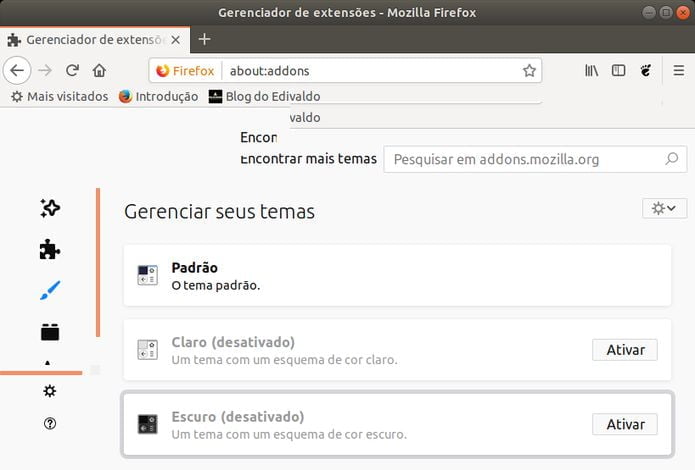Open the Extensions puzzle piece category
The height and width of the screenshot is (470, 695).
[50, 249]
